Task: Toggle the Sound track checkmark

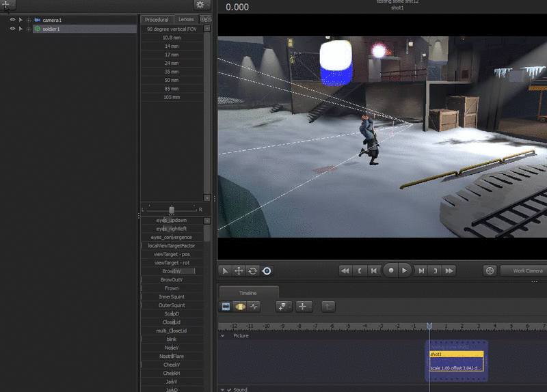Action: coord(229,389)
